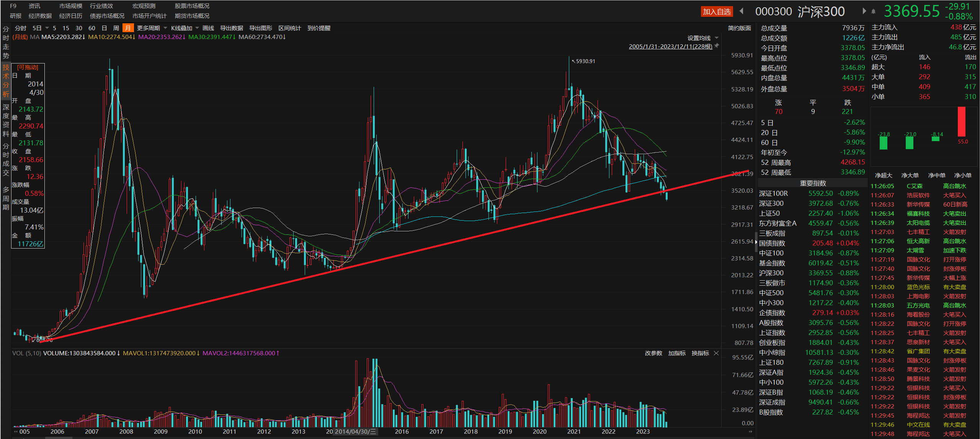Click the price alert bell icon
Screen dimensions: 980x439
coord(873,11)
